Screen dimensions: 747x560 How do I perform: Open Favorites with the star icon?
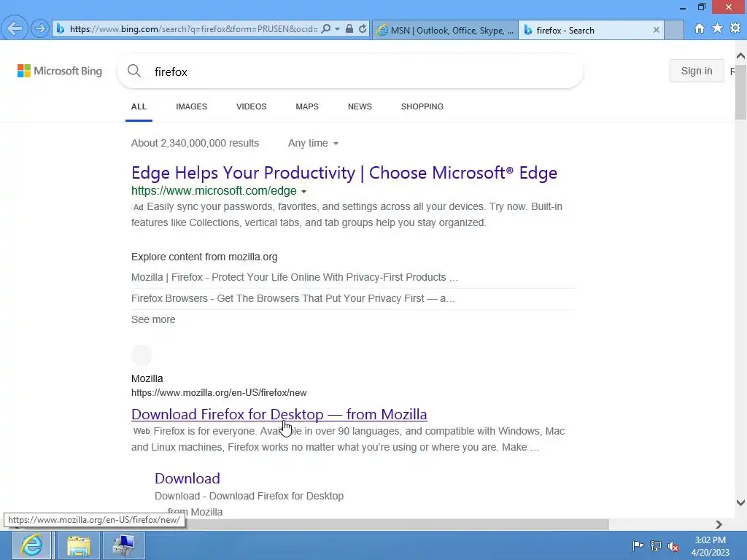pyautogui.click(x=717, y=28)
